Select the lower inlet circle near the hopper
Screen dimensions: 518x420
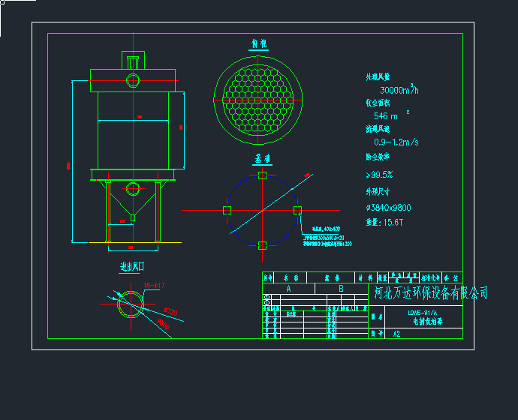pyautogui.click(x=133, y=188)
